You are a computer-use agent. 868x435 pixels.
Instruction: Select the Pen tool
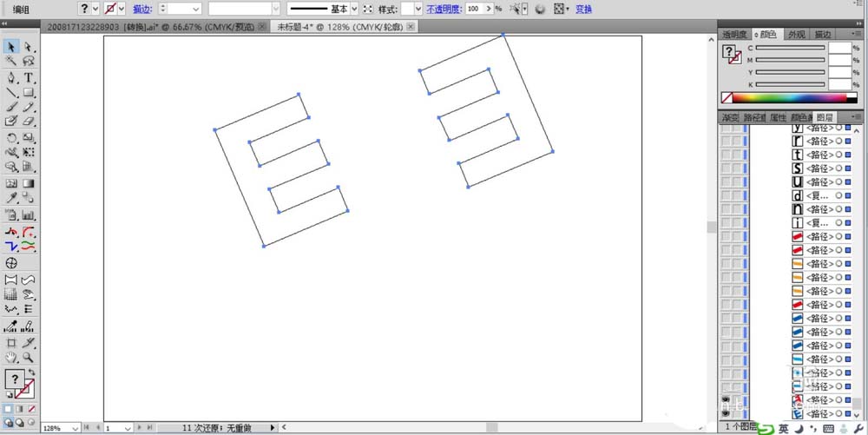(11, 78)
